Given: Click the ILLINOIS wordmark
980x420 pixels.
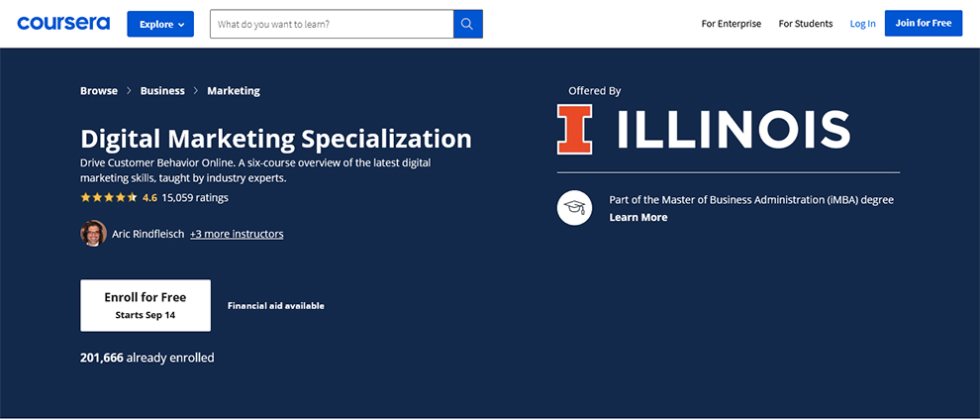Looking at the screenshot, I should click(x=734, y=130).
